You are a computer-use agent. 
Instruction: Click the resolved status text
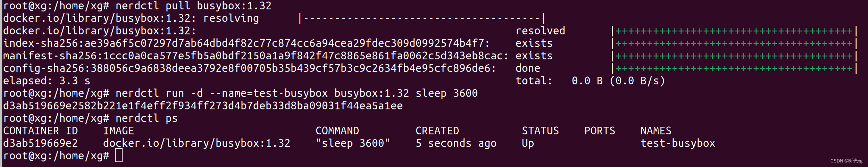click(540, 31)
